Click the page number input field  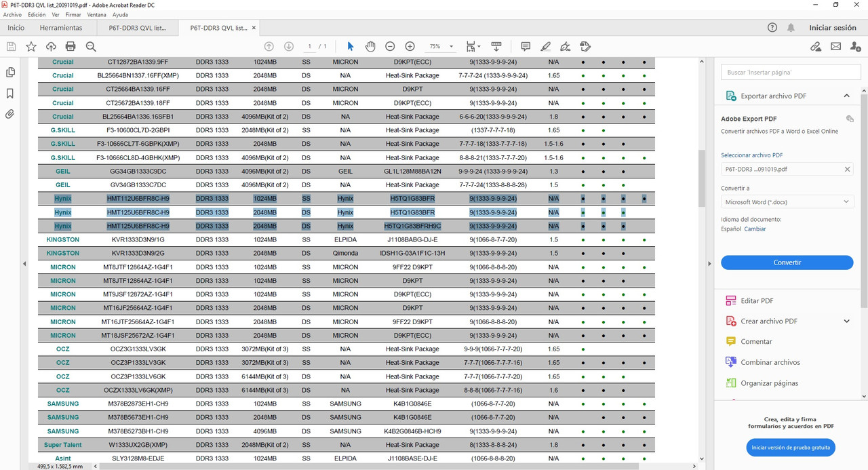tap(310, 46)
